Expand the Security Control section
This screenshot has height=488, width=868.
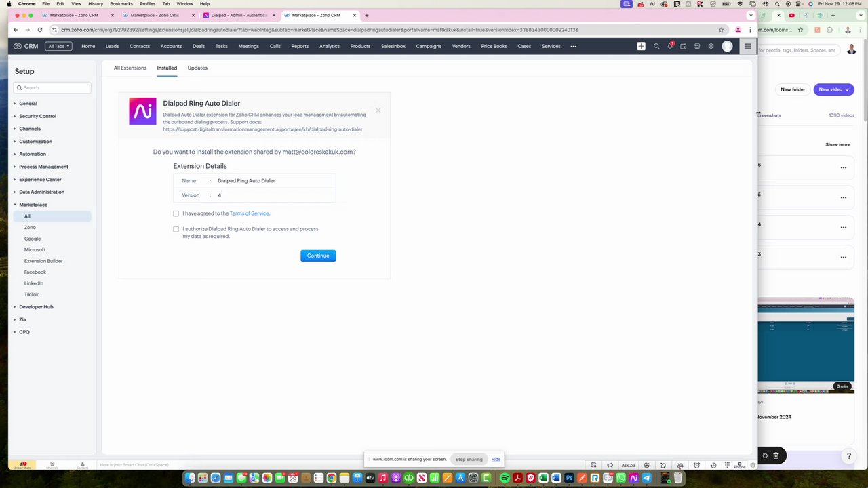click(37, 116)
